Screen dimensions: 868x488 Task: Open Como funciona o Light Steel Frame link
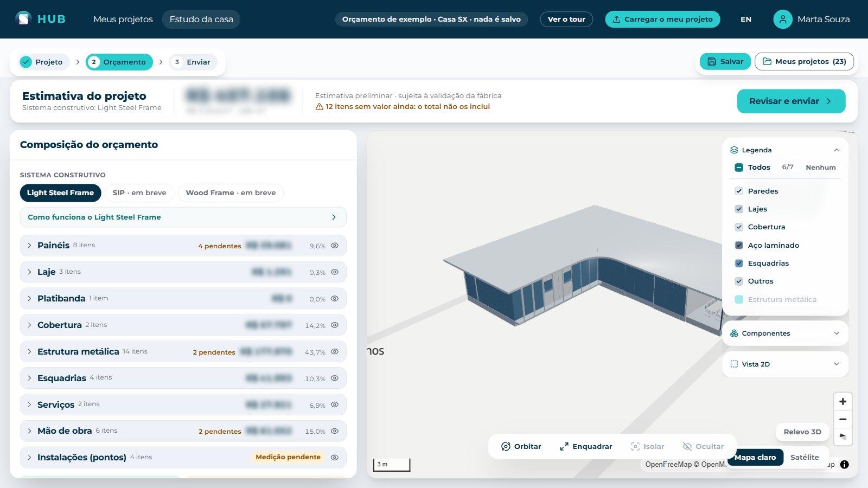[x=183, y=217]
